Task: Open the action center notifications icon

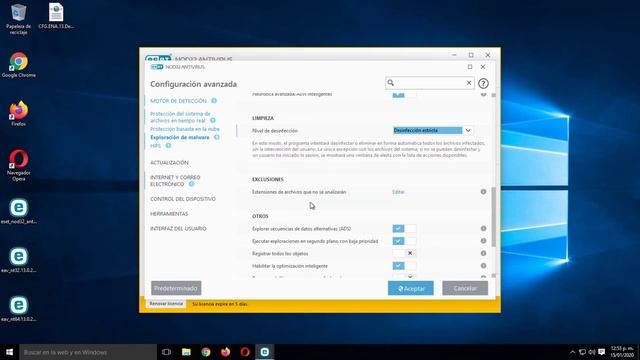Action: pyautogui.click(x=602, y=352)
